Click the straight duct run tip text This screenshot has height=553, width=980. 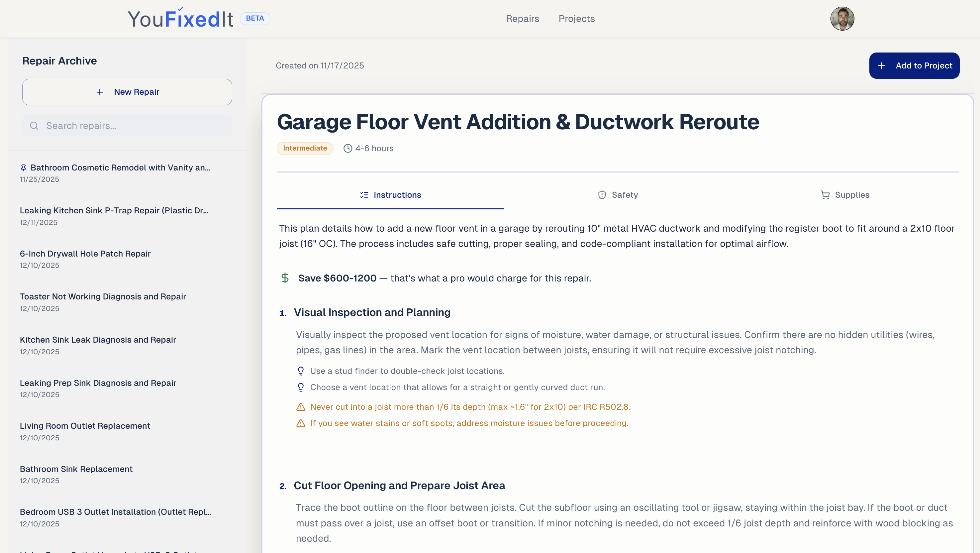point(457,387)
